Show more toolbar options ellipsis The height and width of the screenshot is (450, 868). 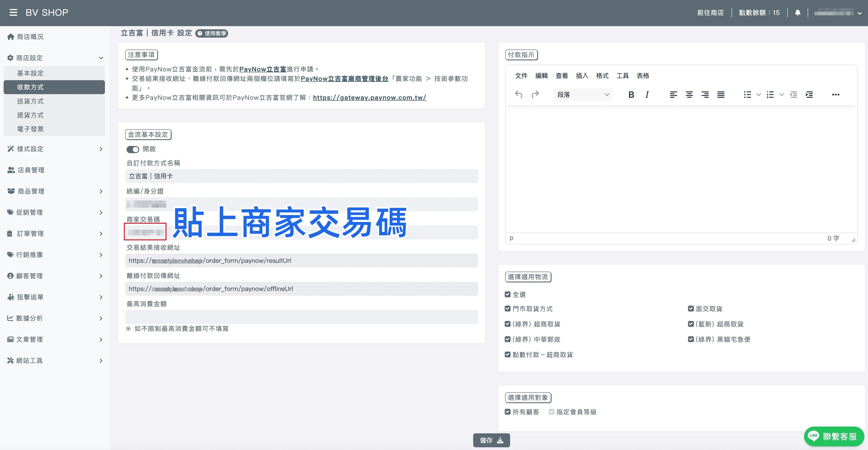click(835, 95)
